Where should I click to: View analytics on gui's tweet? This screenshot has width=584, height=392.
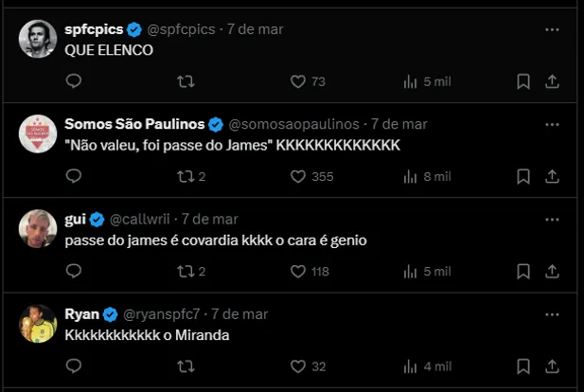pyautogui.click(x=411, y=272)
